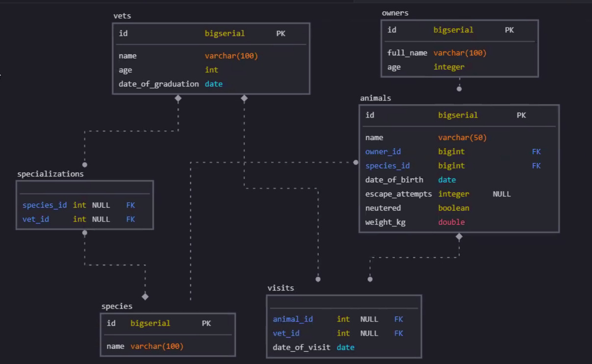Click the NULL marker on visits vet_id row
The height and width of the screenshot is (364, 592).
pos(369,333)
